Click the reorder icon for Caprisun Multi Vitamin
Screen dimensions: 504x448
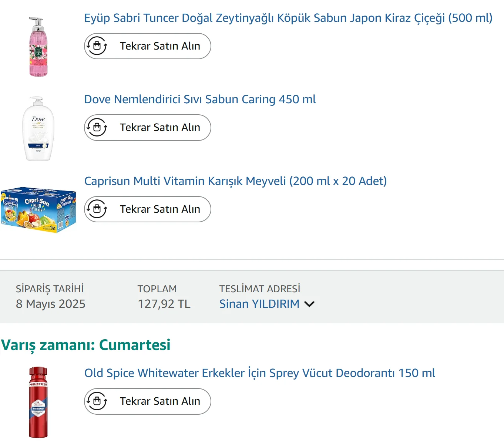pos(97,209)
